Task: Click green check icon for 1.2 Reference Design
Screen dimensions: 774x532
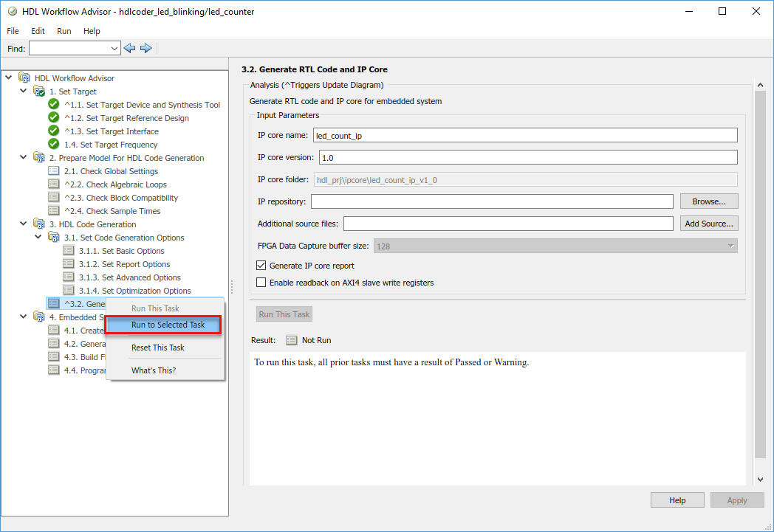Action: (x=54, y=117)
